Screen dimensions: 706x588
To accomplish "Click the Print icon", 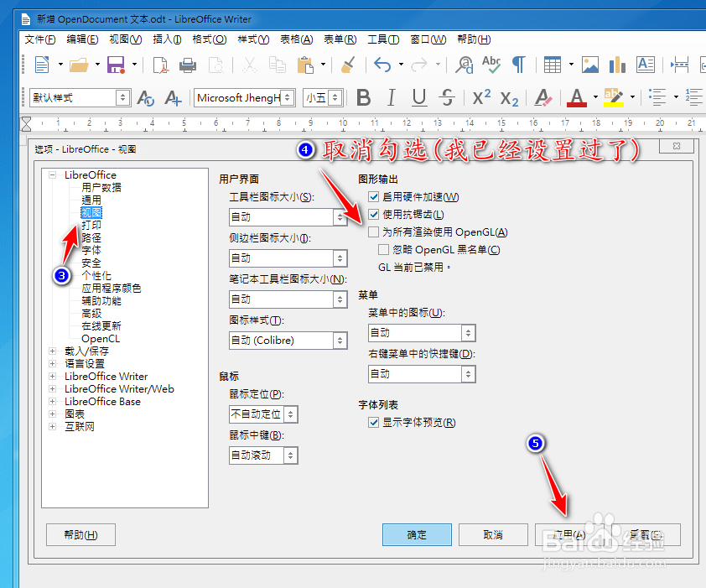I will pyautogui.click(x=188, y=65).
